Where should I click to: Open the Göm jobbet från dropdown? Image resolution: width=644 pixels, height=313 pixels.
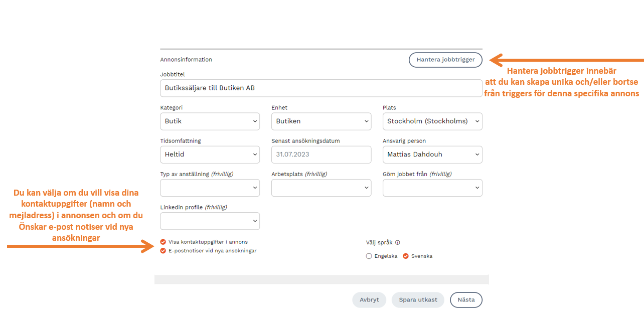tap(432, 188)
